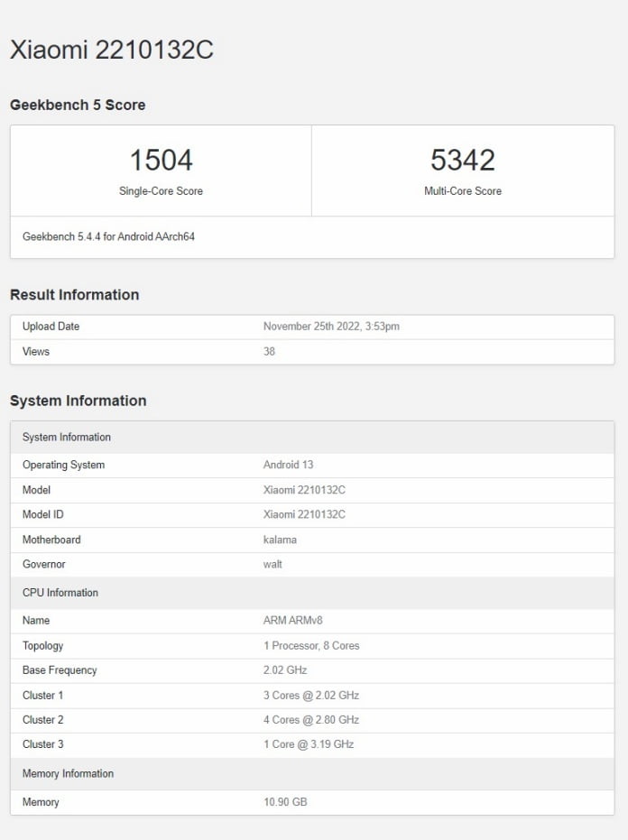Click the Views count 38
Image resolution: width=628 pixels, height=840 pixels.
coord(269,351)
